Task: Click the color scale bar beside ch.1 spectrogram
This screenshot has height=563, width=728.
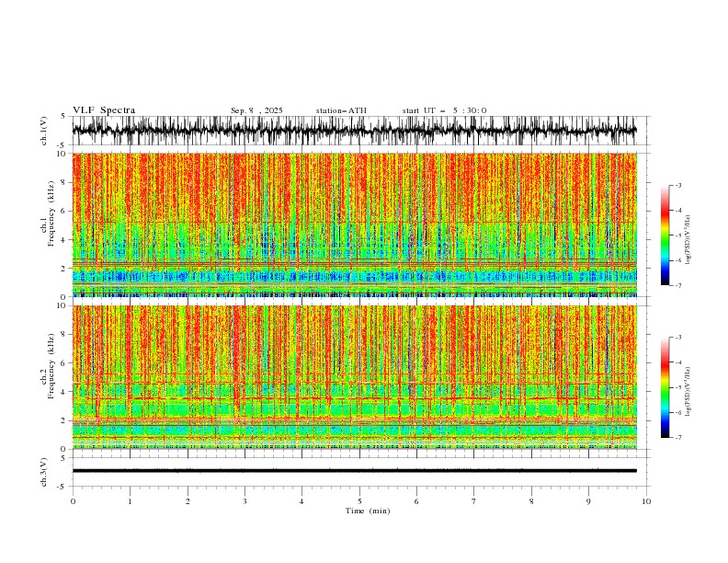Action: coord(665,236)
